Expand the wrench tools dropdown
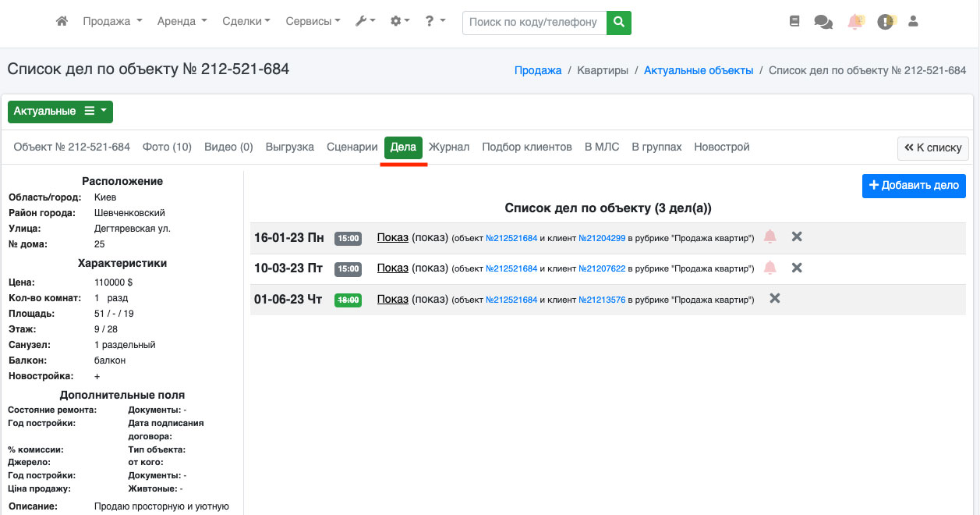Viewport: 980px width, 515px height. pos(365,22)
